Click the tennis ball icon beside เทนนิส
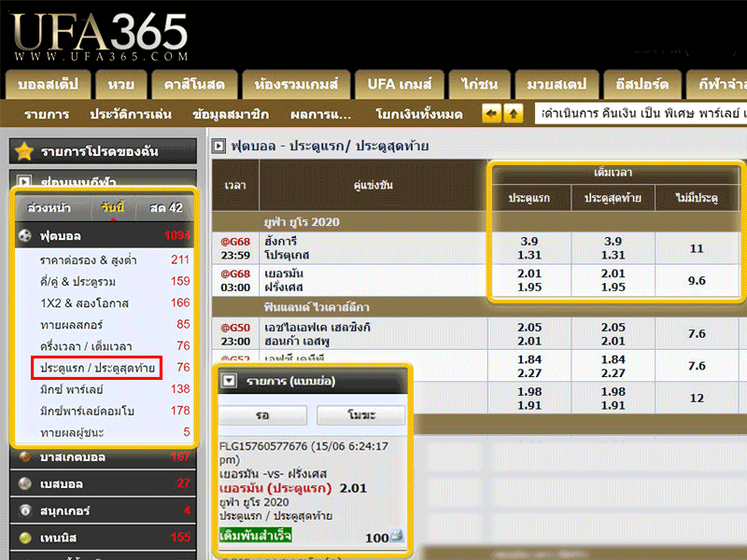This screenshot has height=560, width=747. pyautogui.click(x=25, y=538)
